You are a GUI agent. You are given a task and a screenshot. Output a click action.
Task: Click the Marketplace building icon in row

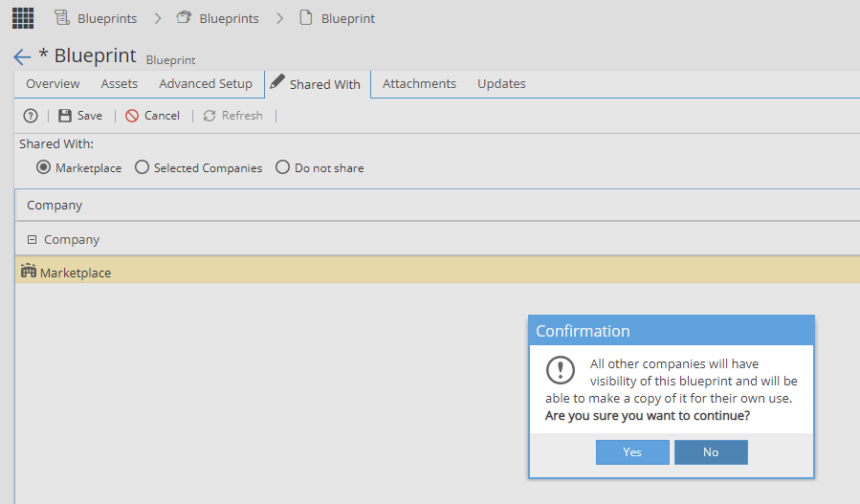point(29,271)
